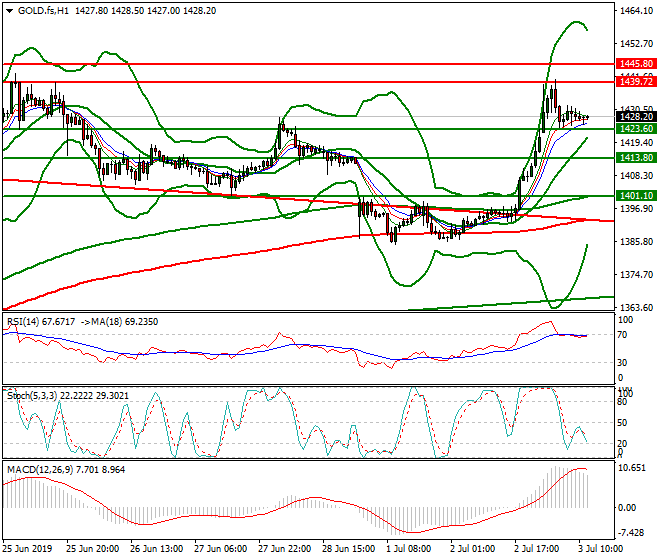Select the MACD(12,26,9) 7.701 8.964 label
Image resolution: width=660 pixels, height=560 pixels.
click(x=66, y=470)
